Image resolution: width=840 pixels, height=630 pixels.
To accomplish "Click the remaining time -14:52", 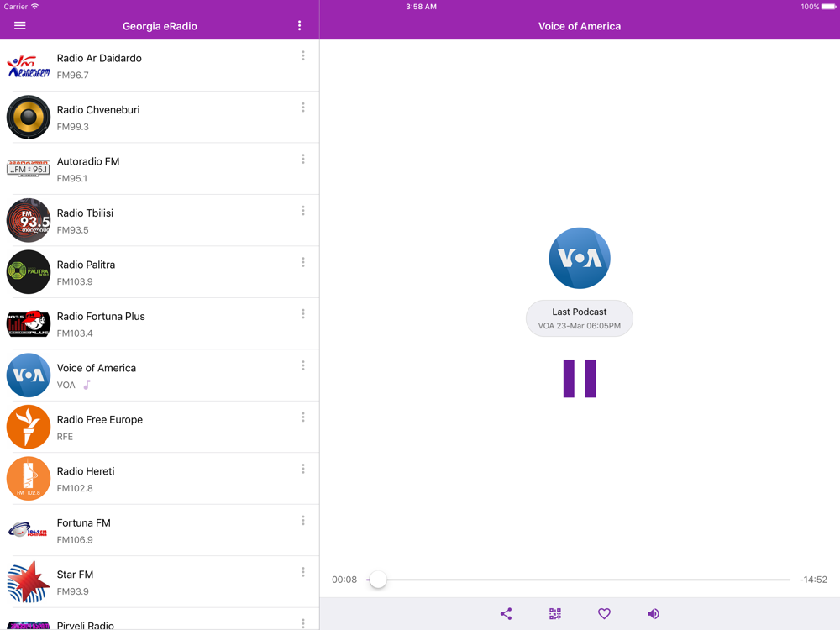I will [x=813, y=580].
